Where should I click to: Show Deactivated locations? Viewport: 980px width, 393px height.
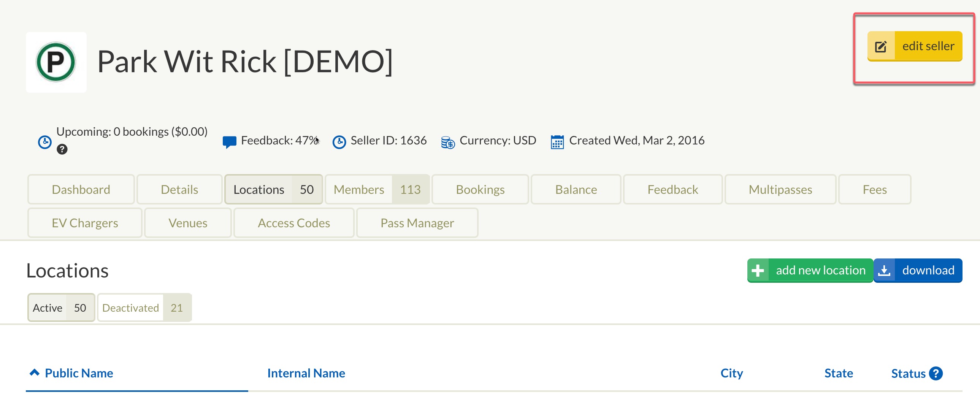pos(144,308)
